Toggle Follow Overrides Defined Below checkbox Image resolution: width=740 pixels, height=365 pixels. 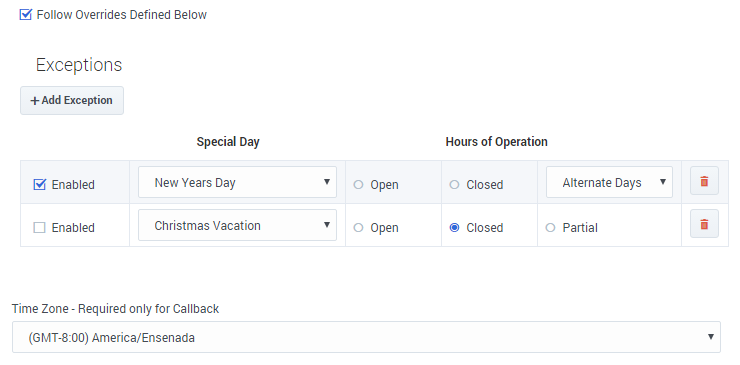(25, 15)
